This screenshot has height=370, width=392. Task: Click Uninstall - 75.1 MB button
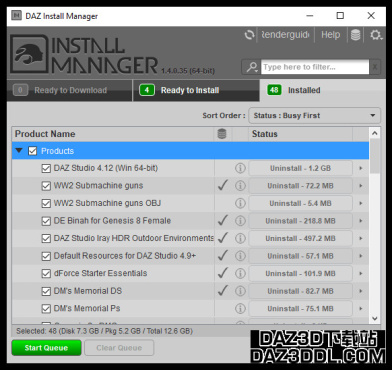coord(300,308)
